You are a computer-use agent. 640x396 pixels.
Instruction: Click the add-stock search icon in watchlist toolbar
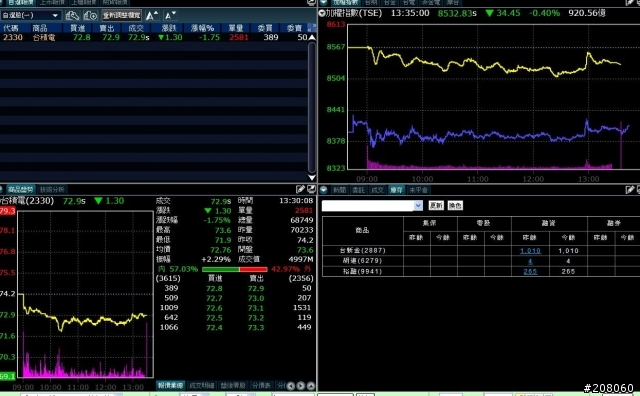(x=72, y=16)
